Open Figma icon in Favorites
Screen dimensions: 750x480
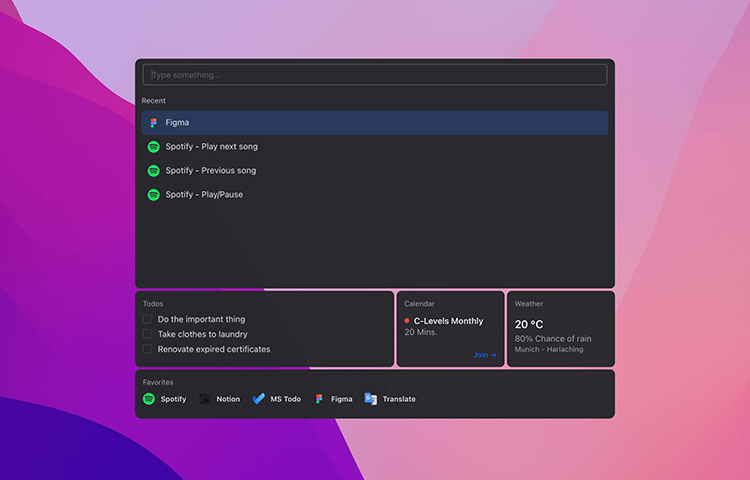[x=319, y=399]
